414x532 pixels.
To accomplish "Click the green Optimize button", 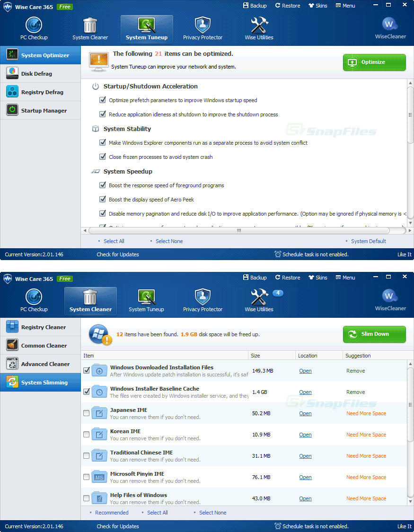I will coord(374,62).
